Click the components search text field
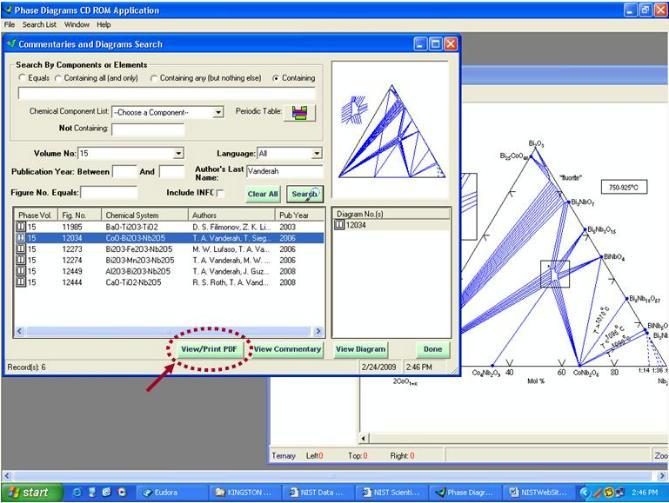Screen dimensions: 669x503 [166, 93]
